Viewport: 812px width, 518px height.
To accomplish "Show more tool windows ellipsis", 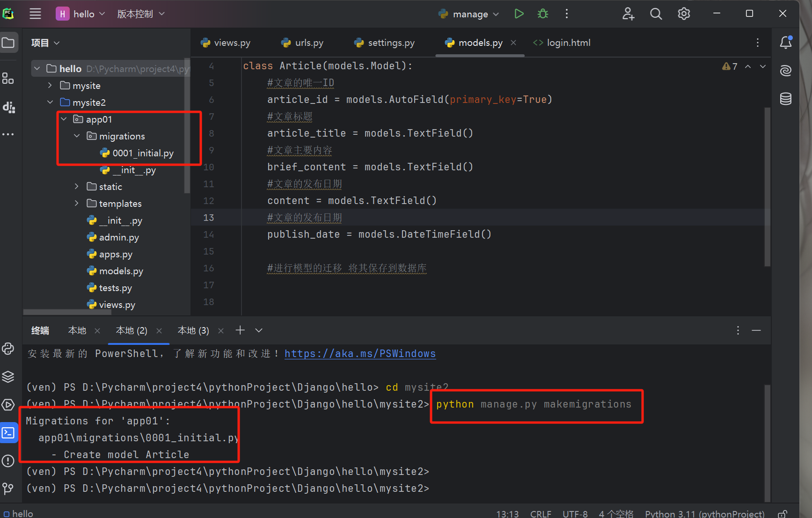I will (x=8, y=134).
